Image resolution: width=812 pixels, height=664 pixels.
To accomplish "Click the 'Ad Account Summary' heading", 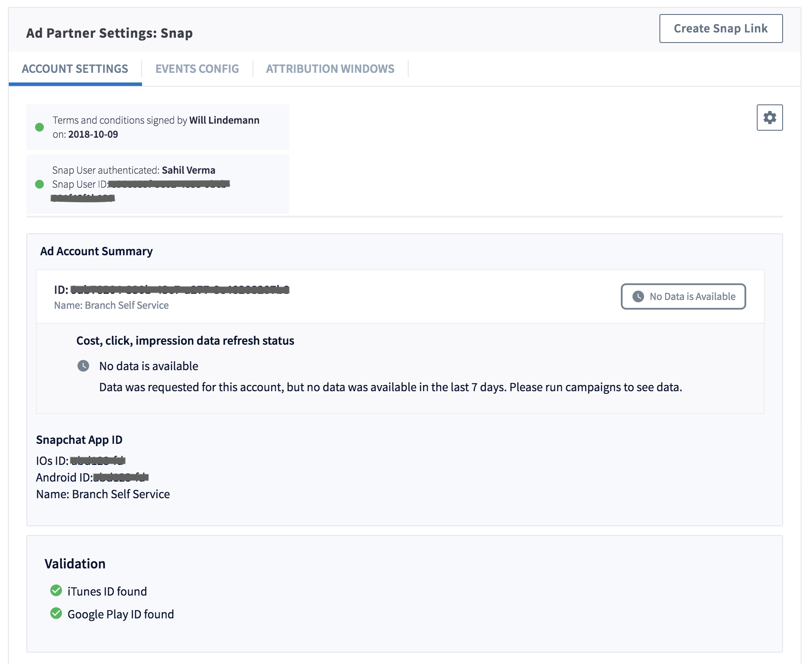I will pos(96,251).
